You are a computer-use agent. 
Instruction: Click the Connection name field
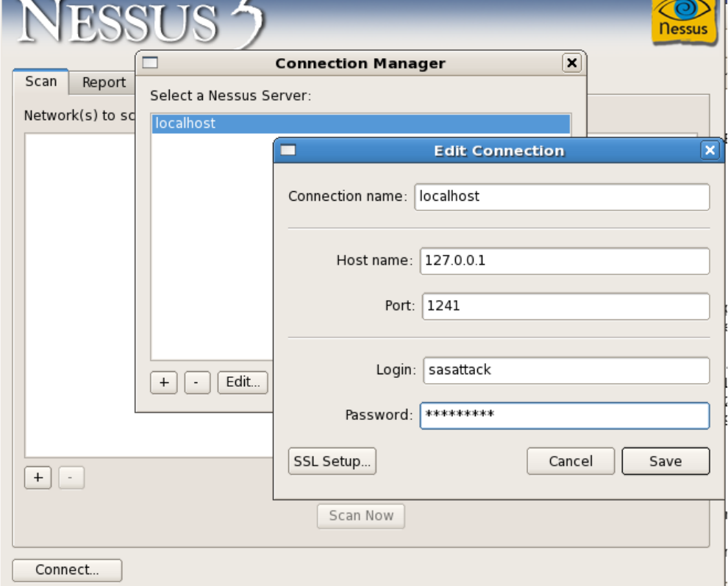coord(562,197)
